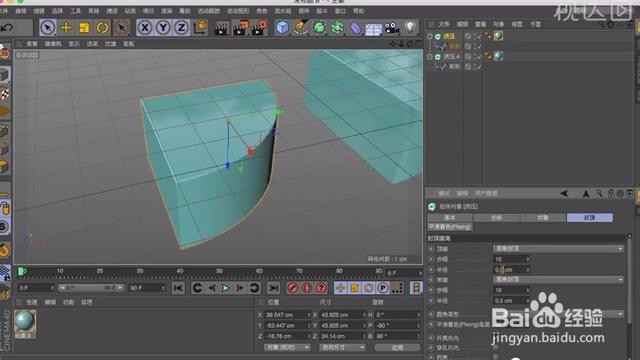Click the spline Pen tool icon
The height and width of the screenshot is (360, 640).
tap(301, 27)
